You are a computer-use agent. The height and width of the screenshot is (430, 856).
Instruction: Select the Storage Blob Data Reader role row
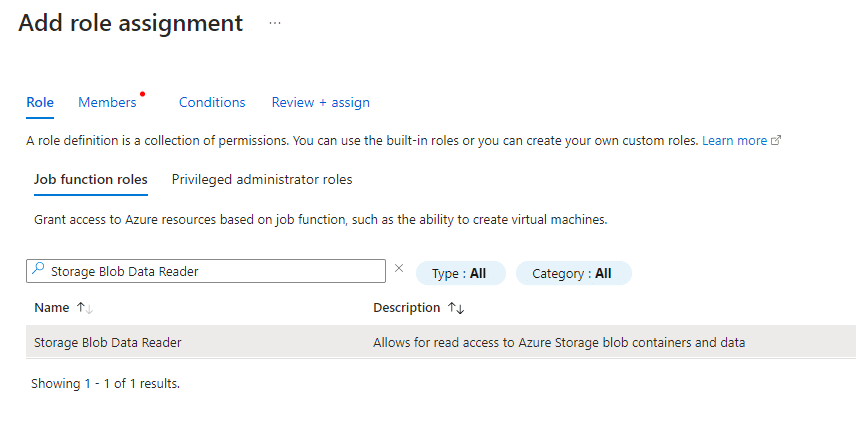pos(441,342)
